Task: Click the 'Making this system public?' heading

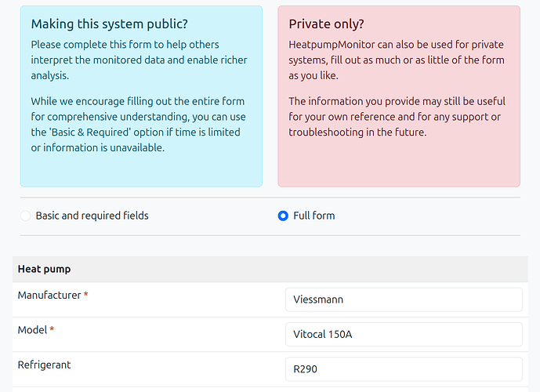Action: [x=109, y=24]
